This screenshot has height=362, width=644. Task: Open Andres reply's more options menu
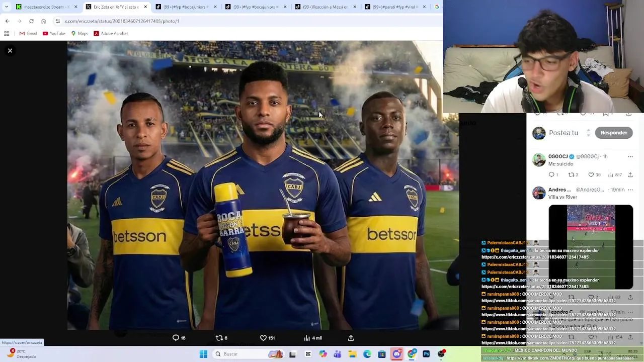630,190
